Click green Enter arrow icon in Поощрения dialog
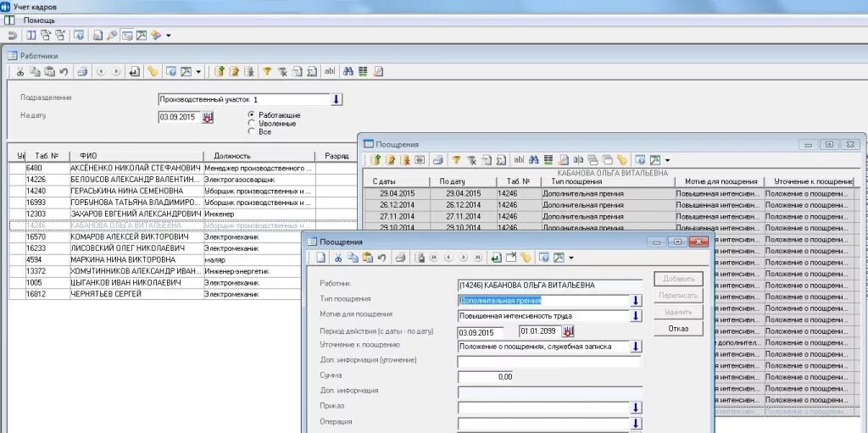 497,258
